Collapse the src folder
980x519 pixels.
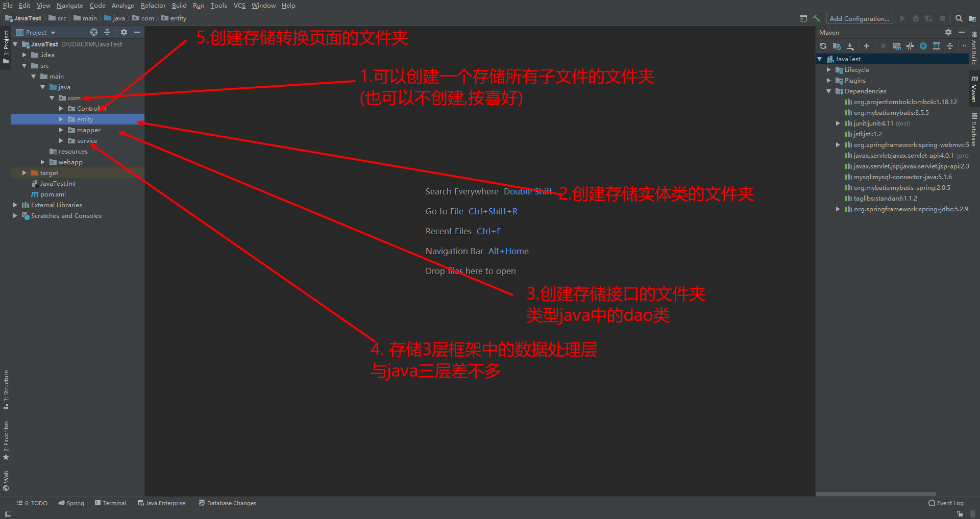tap(24, 66)
